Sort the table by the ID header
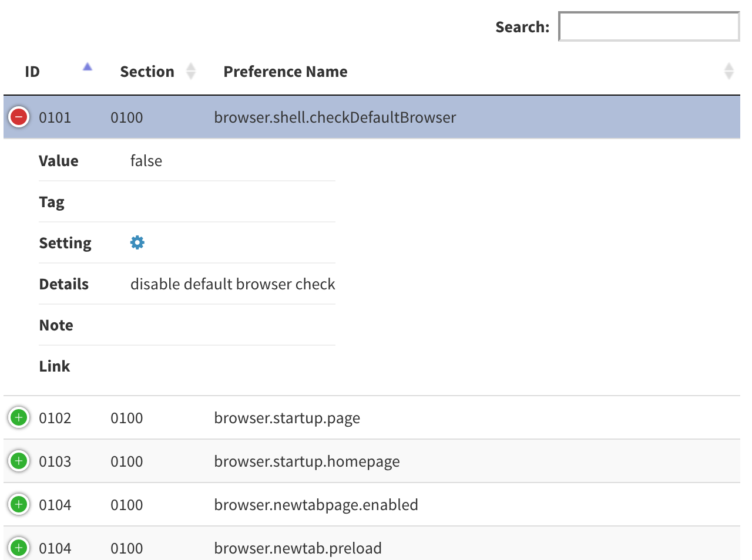752x560 pixels. tap(32, 71)
